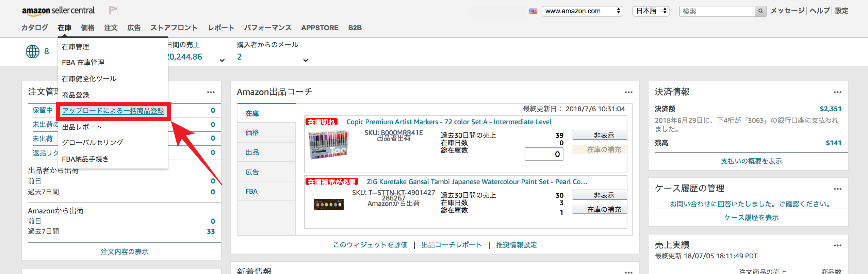This screenshot has height=274, width=868.
Task: Select 在庫健全化ツール menu entry
Action: pos(89,79)
